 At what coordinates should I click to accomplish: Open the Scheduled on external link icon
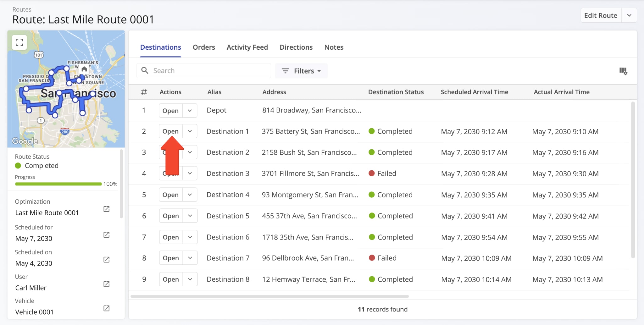pyautogui.click(x=107, y=260)
